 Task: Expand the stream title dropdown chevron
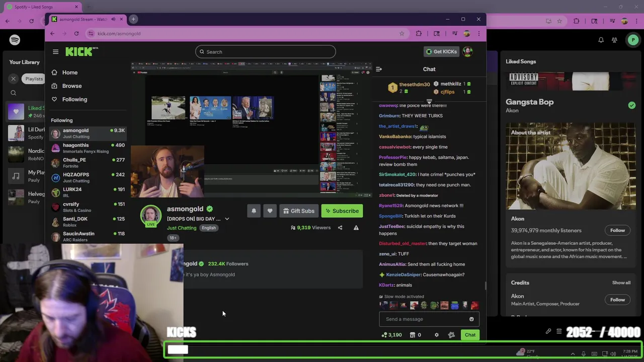[x=227, y=219]
